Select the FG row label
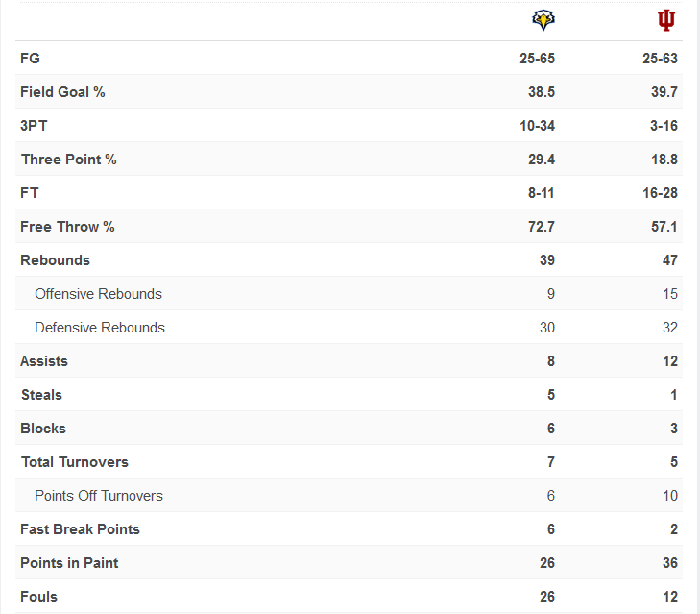Screen dimensions: 700x614 [30, 59]
